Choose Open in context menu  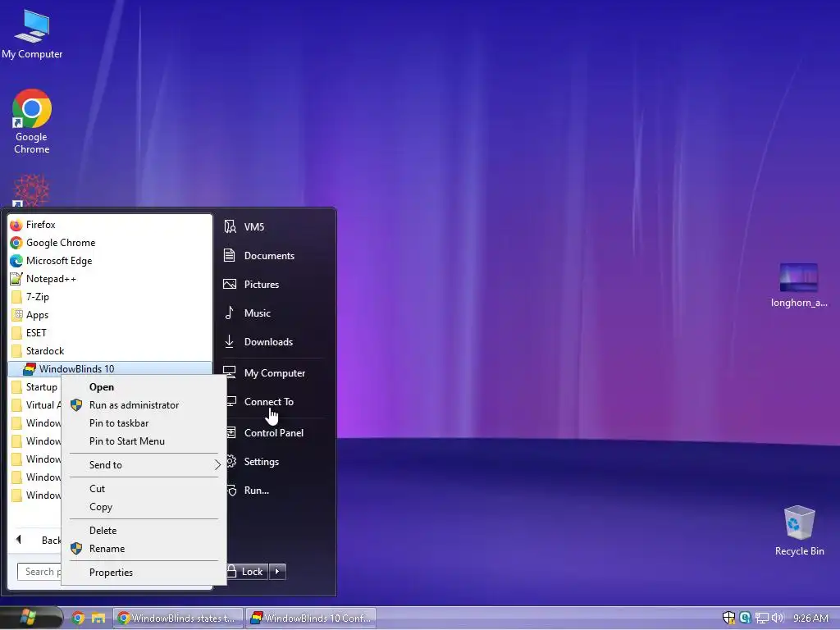coord(144,387)
